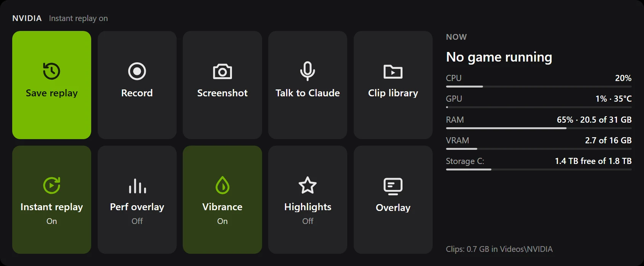Image resolution: width=644 pixels, height=266 pixels.
Task: Click the NOW section label
Action: (456, 37)
